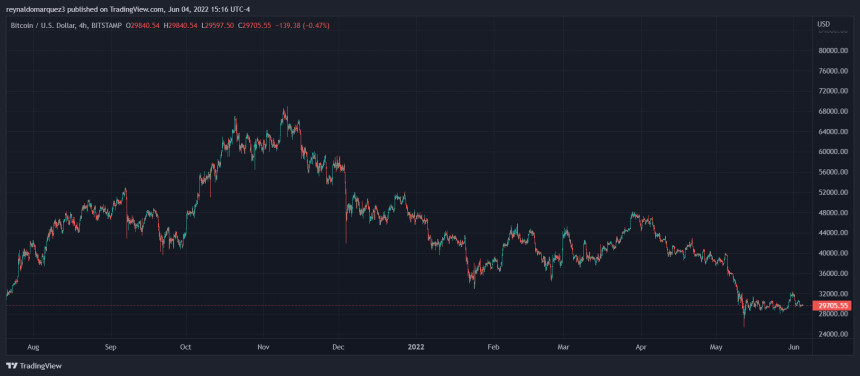Click the high value H29840.54
This screenshot has height=376, width=860.
[181, 25]
